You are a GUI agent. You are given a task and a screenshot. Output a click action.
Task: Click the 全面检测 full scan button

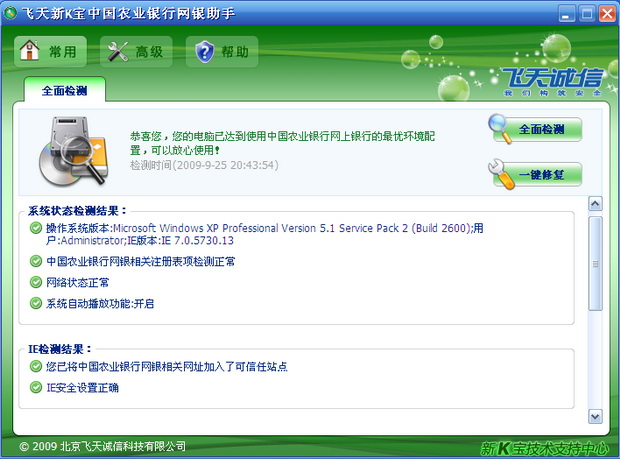(536, 129)
